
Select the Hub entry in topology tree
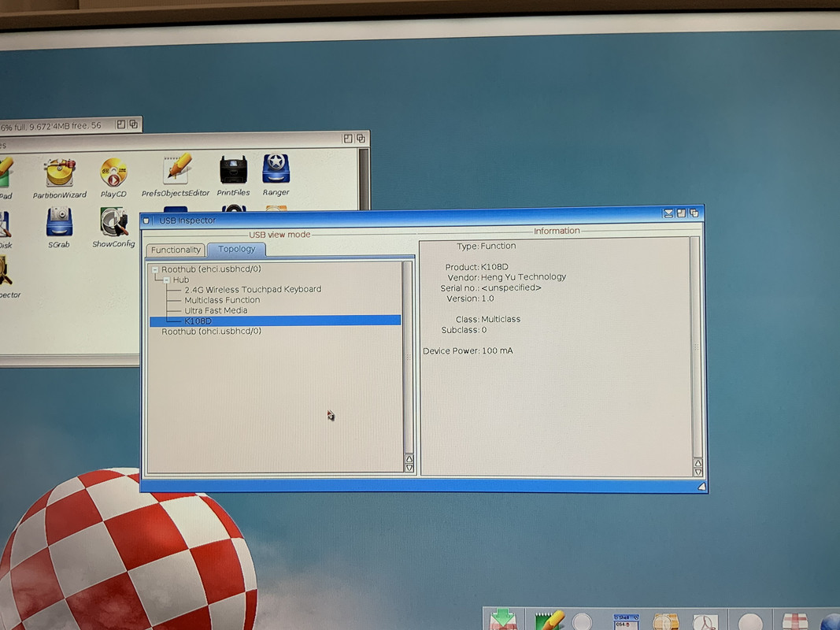click(x=180, y=280)
